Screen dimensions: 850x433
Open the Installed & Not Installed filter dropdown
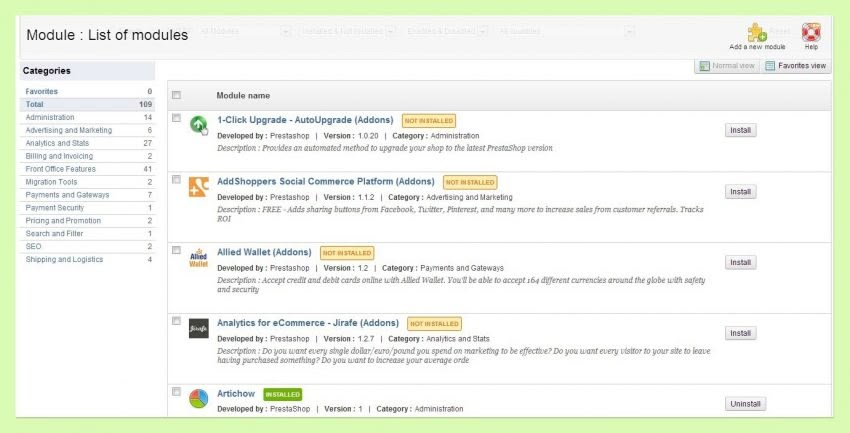pyautogui.click(x=348, y=31)
